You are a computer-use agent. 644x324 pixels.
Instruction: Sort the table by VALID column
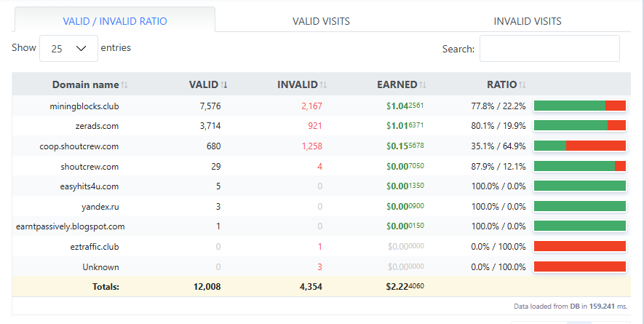click(208, 84)
